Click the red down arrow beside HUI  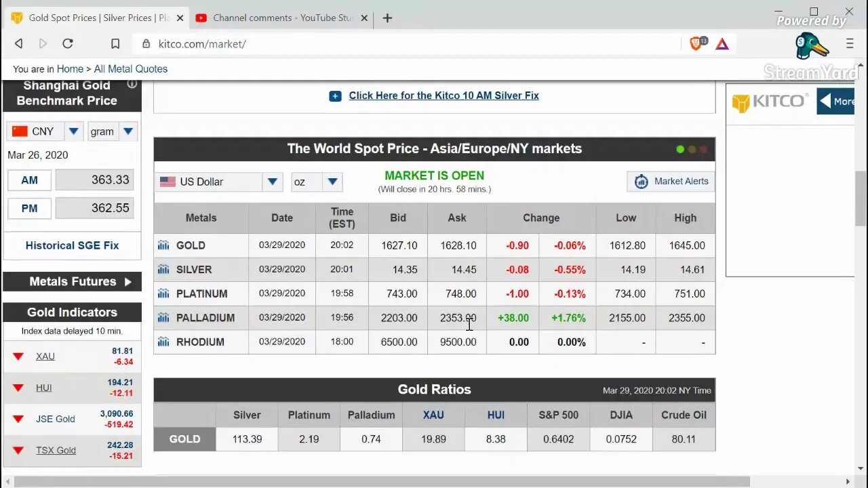tap(18, 388)
